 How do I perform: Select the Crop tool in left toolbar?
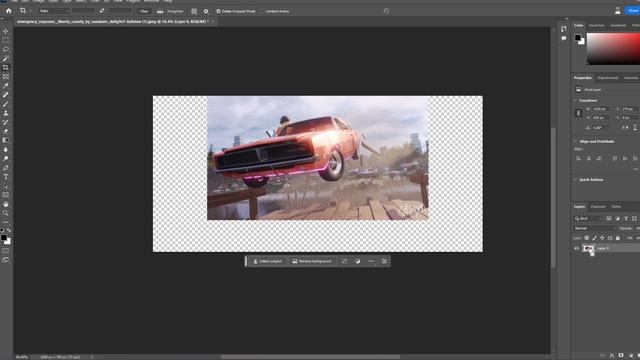6,67
